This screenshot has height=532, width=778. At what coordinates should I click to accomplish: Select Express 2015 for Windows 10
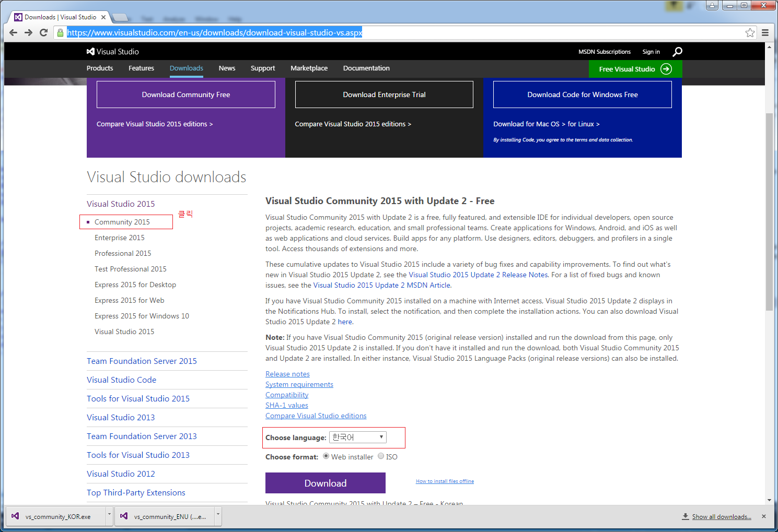pyautogui.click(x=142, y=316)
